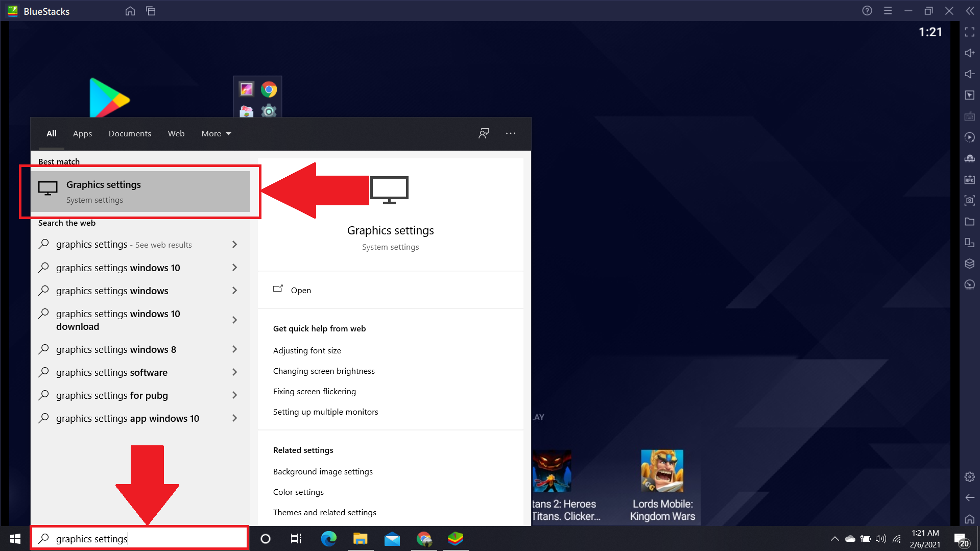Open Task View on taskbar

click(296, 539)
